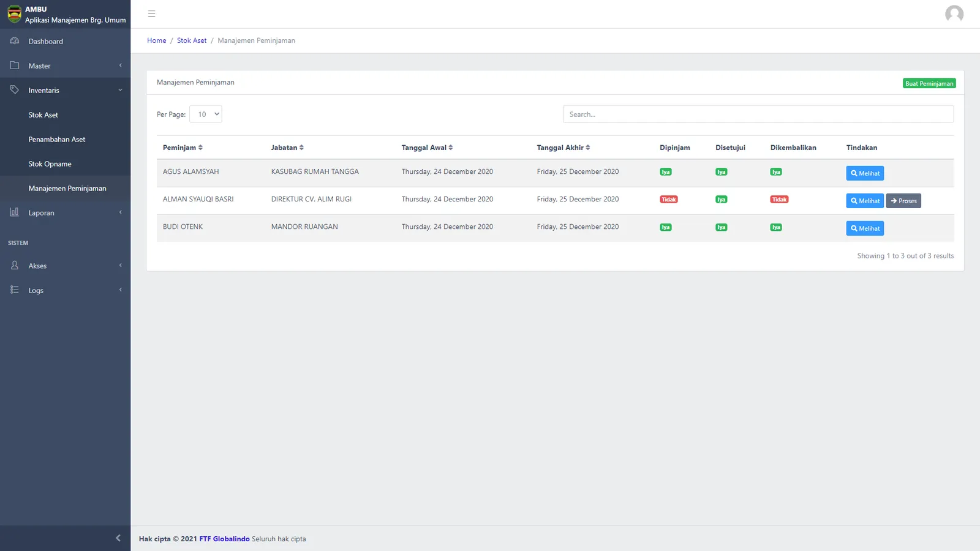Expand the Laporan menu chevron
This screenshot has width=980, height=551.
tap(121, 212)
